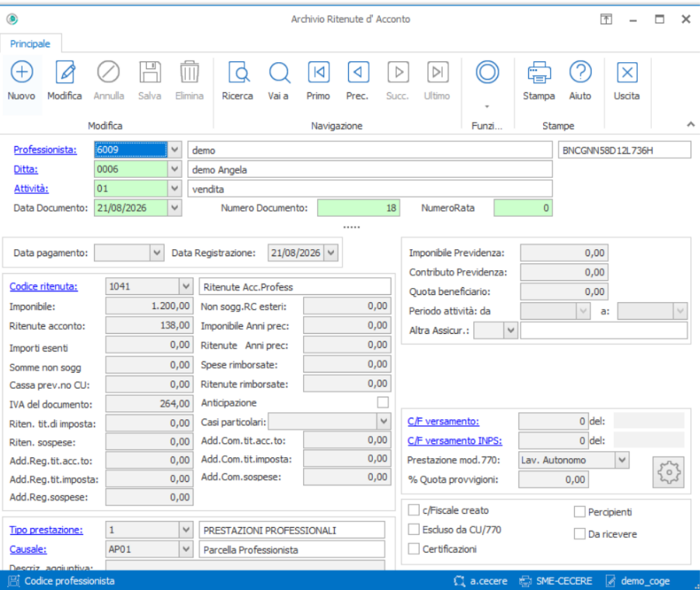The height and width of the screenshot is (590, 700).
Task: Click the Imponibile Previdenza field
Action: click(564, 253)
